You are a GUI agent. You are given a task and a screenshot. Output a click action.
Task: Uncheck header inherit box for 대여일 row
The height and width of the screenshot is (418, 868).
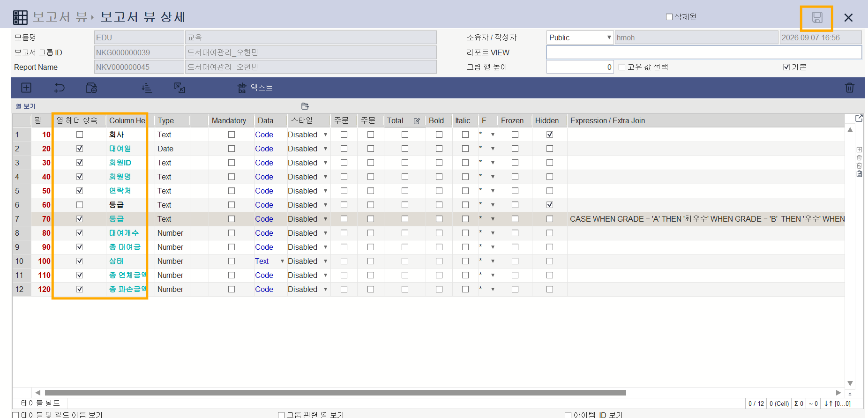point(80,149)
